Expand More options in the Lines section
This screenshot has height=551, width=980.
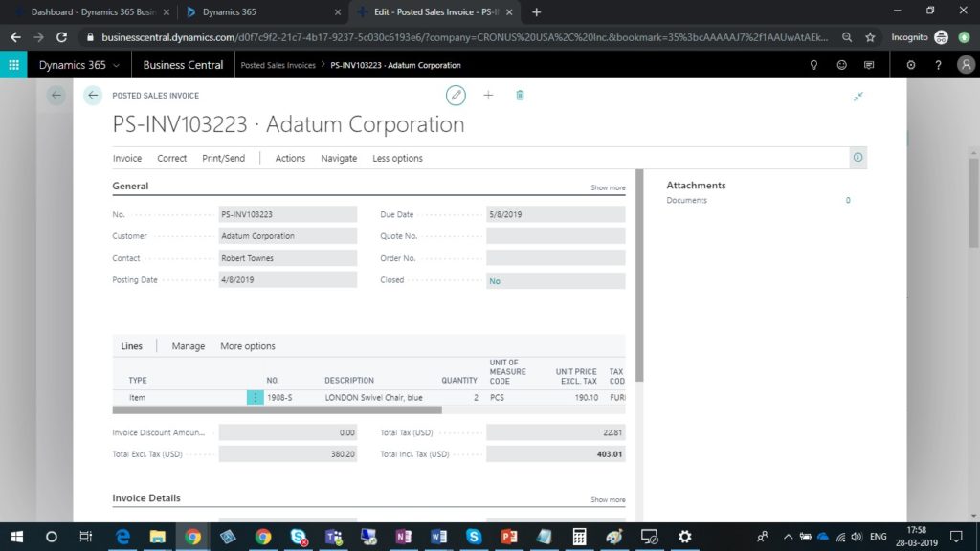248,346
